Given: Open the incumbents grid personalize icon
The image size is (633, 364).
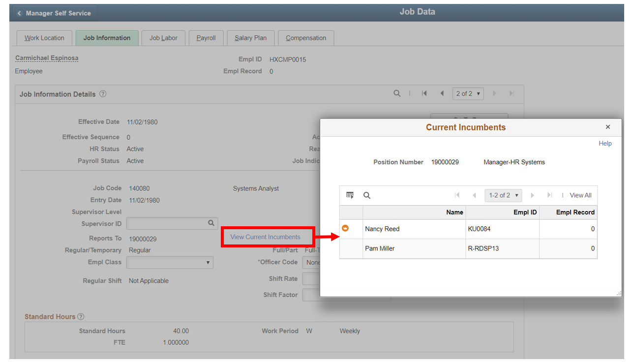Looking at the screenshot, I should [350, 195].
